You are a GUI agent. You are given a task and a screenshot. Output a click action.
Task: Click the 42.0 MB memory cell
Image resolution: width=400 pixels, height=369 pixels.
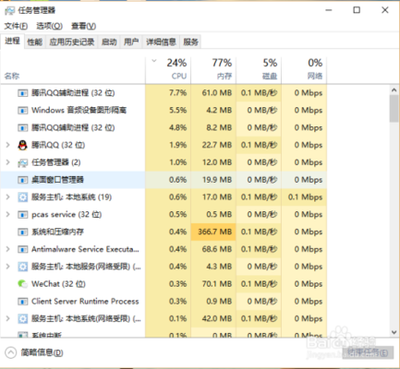coord(213,319)
